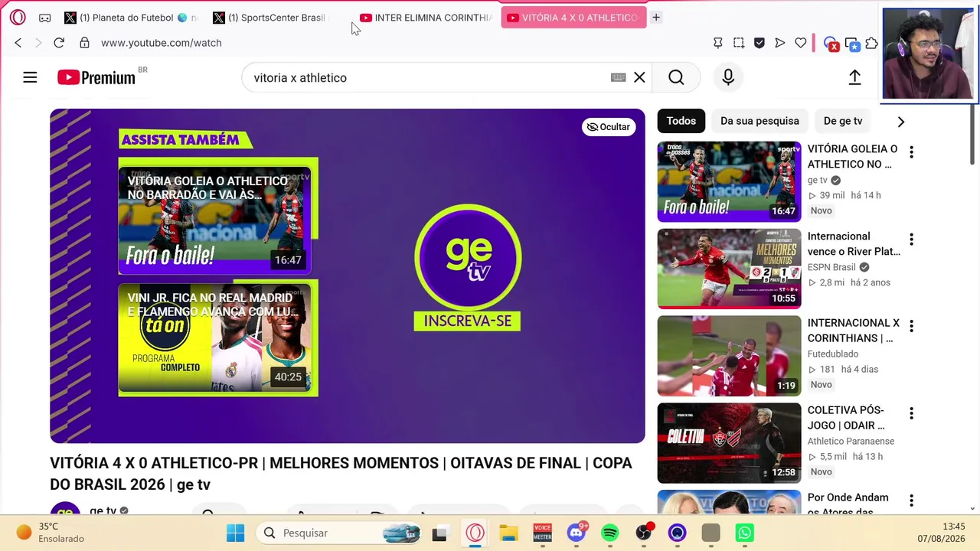Focus the YouTube search input field

click(429, 77)
